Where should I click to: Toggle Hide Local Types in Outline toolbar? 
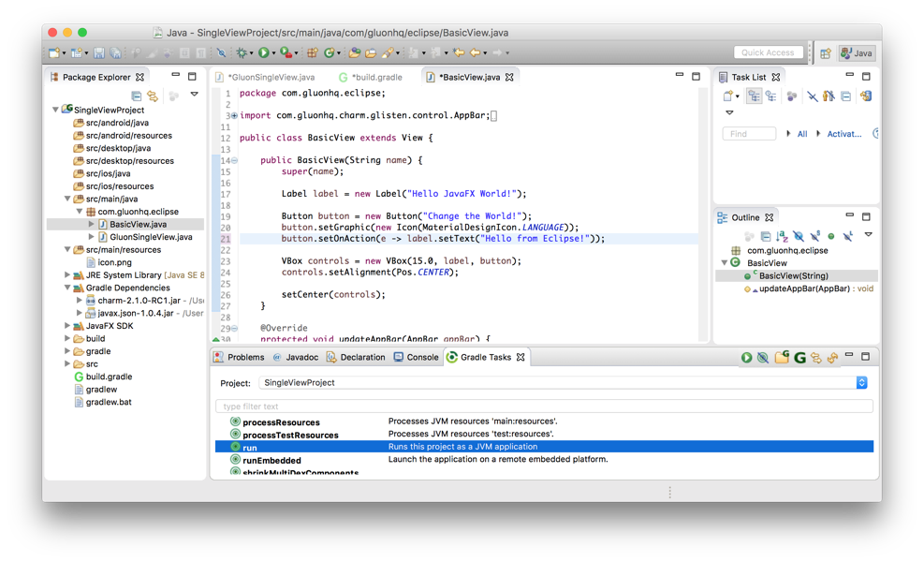pos(847,236)
